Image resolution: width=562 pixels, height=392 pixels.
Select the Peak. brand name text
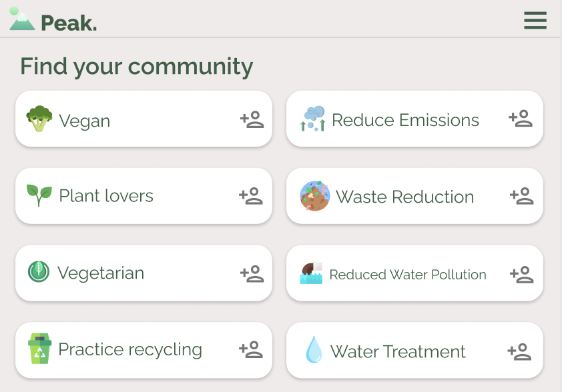coord(69,23)
